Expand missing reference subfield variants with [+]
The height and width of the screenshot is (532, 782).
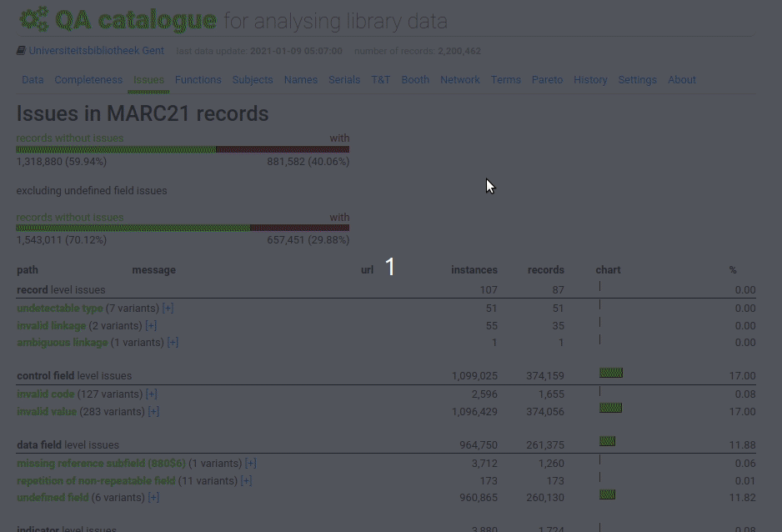[250, 463]
